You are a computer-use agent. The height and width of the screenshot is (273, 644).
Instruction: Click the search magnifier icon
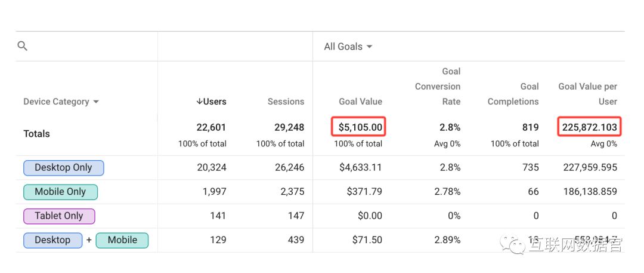point(23,46)
